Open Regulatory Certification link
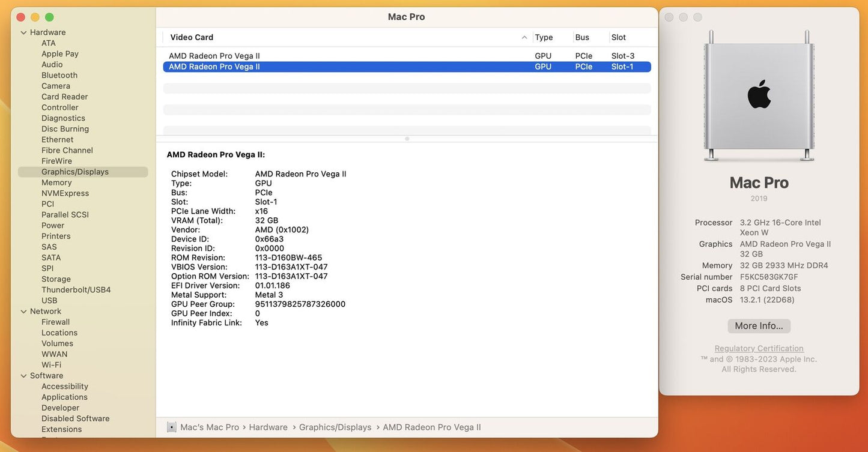868x452 pixels. [759, 349]
